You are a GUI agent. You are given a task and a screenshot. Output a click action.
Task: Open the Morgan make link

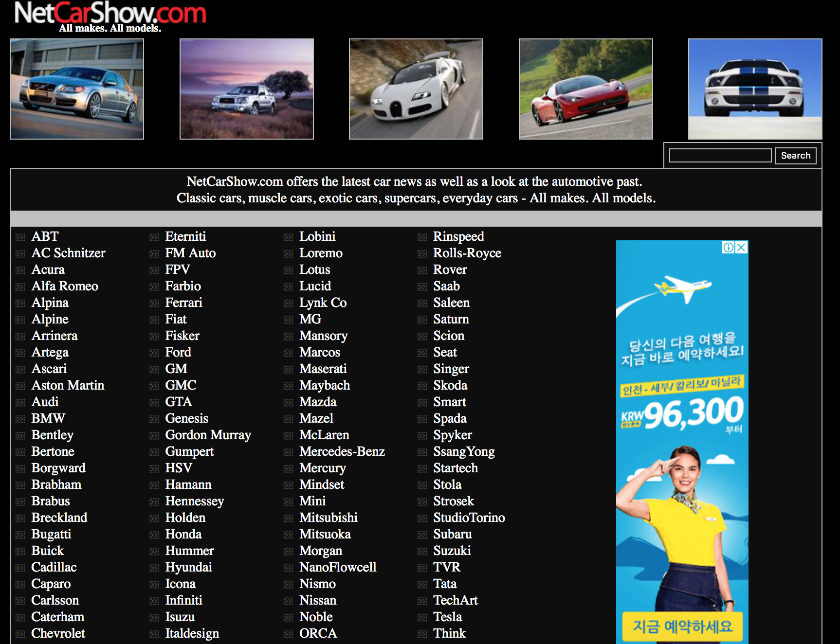(x=321, y=551)
